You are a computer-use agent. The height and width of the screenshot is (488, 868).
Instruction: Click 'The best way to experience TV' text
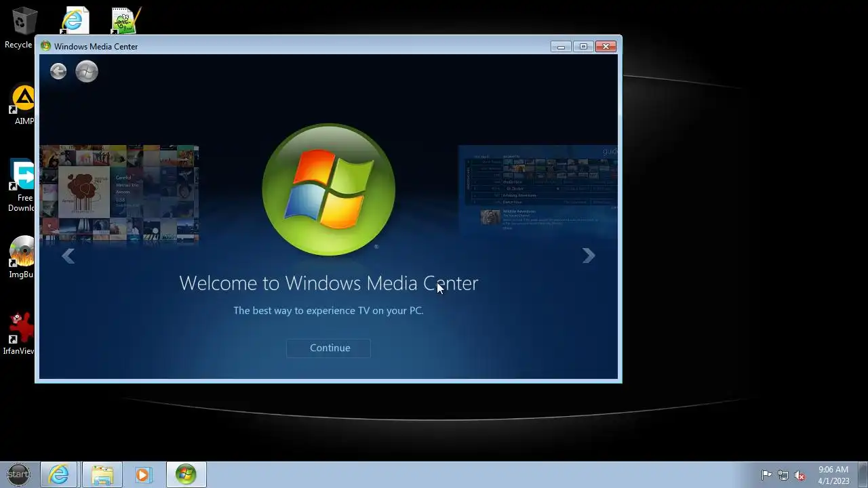coord(328,310)
